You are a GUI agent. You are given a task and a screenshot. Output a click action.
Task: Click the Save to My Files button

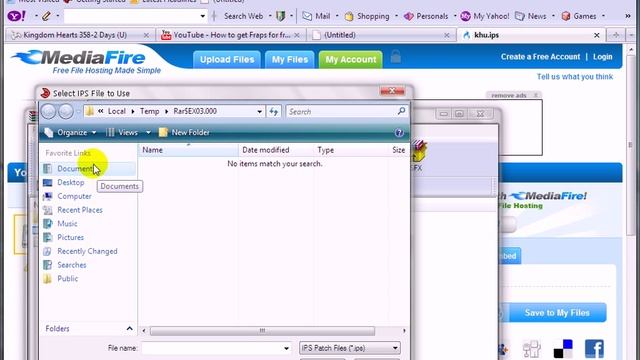[x=557, y=313]
